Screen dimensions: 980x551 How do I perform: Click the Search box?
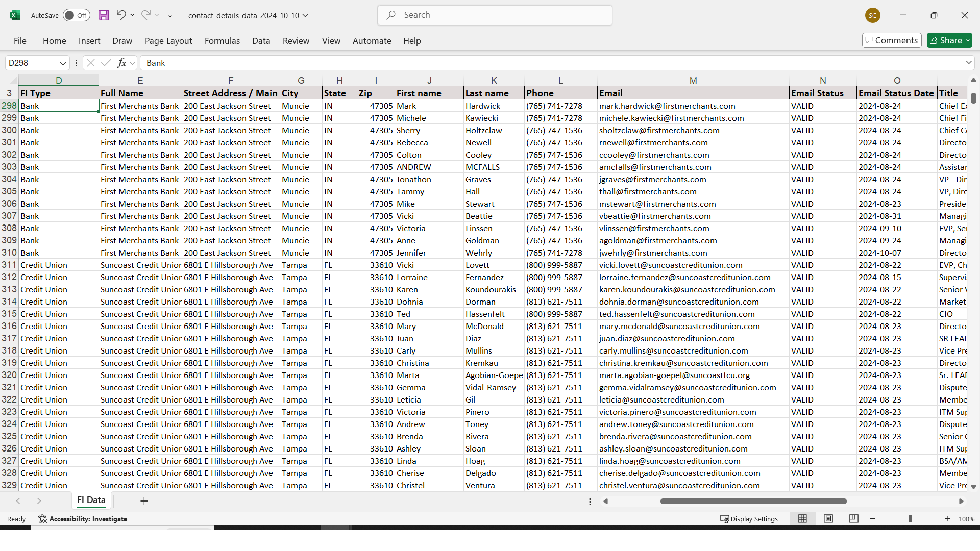tap(495, 15)
